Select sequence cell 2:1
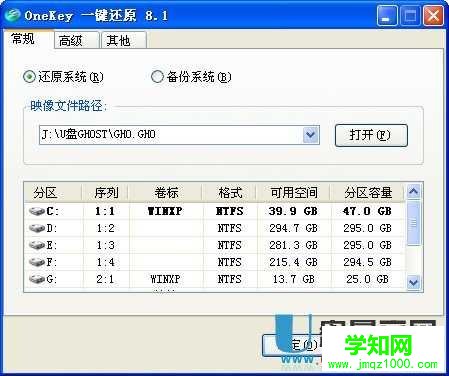This screenshot has height=376, width=449. (105, 279)
